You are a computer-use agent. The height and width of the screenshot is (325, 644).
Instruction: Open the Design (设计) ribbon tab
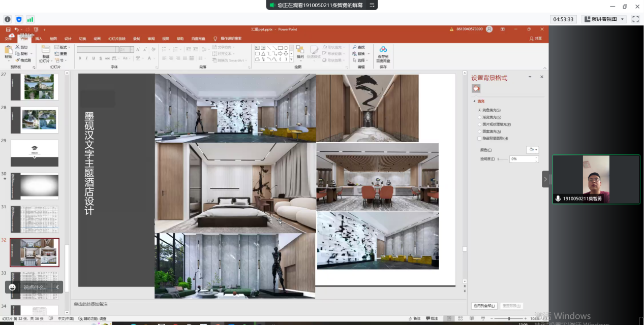point(68,39)
